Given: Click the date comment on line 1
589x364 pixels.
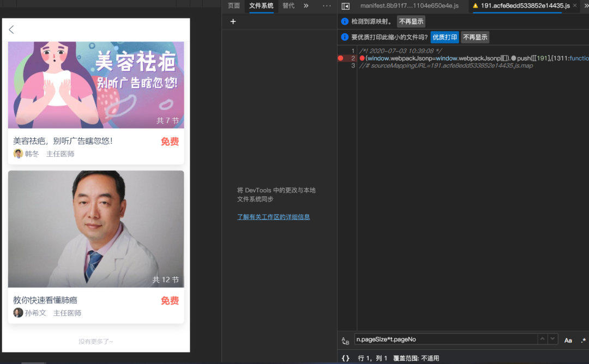Looking at the screenshot, I should click(401, 51).
